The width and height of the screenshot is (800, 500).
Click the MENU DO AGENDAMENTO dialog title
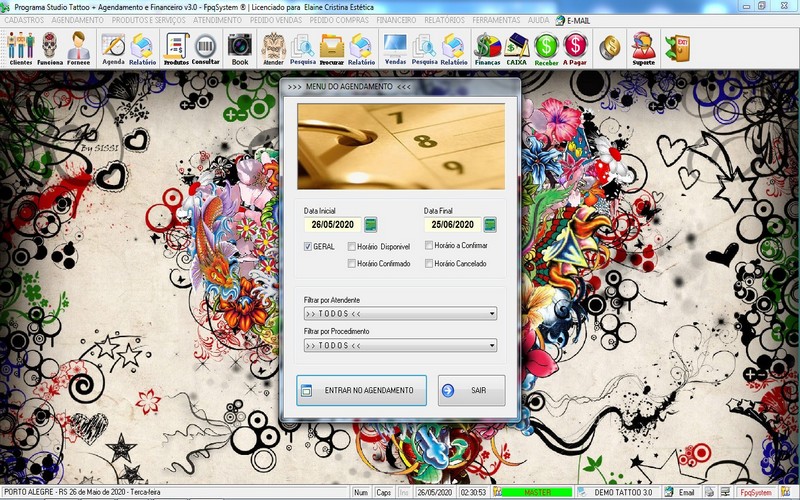[349, 87]
